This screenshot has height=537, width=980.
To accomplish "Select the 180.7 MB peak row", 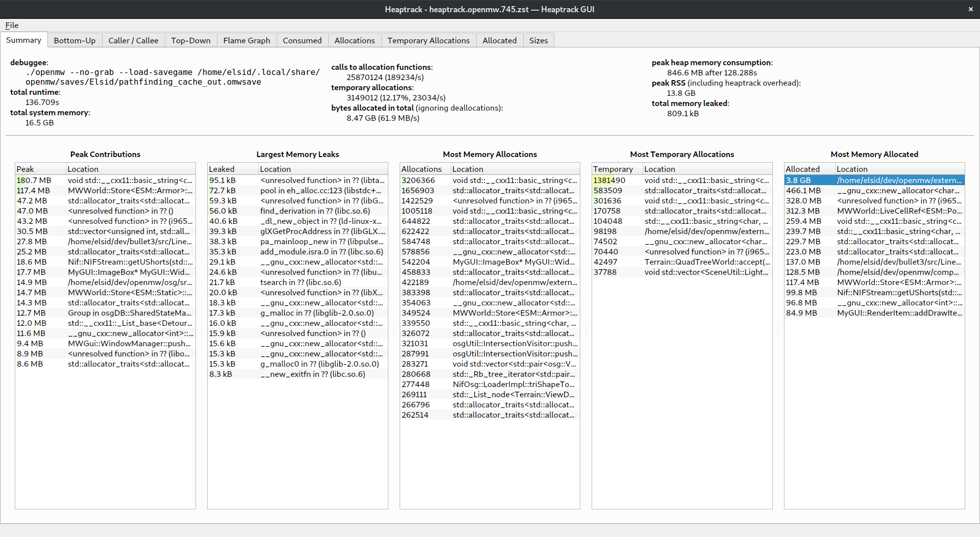I will point(105,180).
